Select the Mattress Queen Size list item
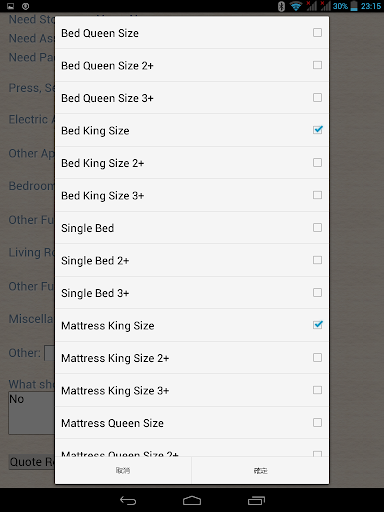Screen dimensions: 384x512 click(x=192, y=423)
